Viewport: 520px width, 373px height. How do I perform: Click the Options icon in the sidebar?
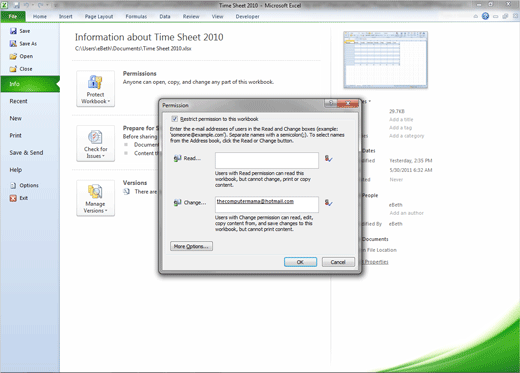click(13, 185)
